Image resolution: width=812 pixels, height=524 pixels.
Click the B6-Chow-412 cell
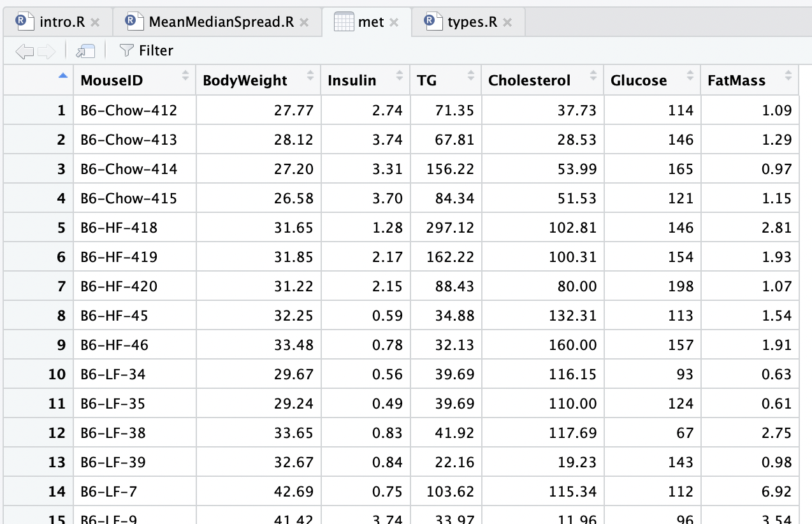(134, 110)
